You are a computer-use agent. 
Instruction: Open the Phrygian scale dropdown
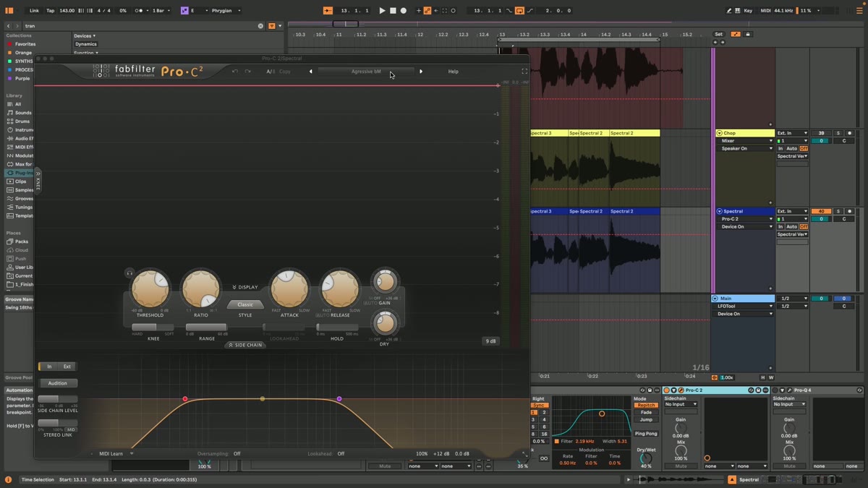point(226,11)
